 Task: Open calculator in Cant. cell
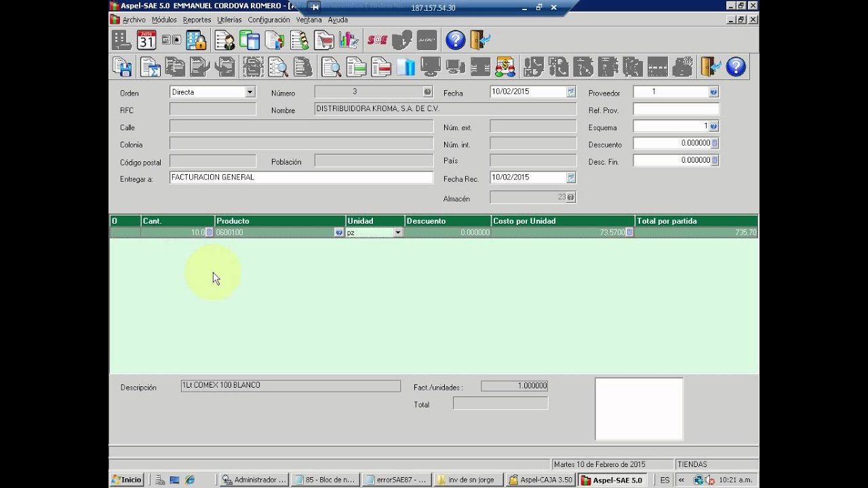[209, 232]
